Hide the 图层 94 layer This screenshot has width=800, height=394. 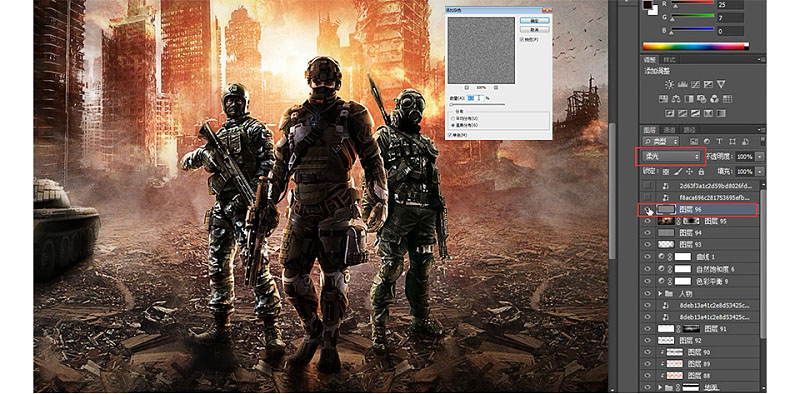(x=647, y=233)
